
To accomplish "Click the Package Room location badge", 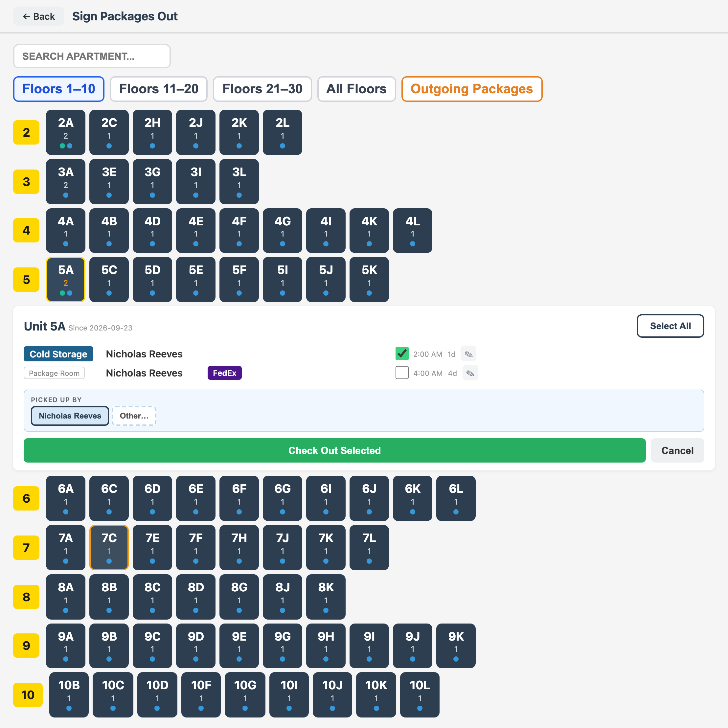I will coord(54,373).
